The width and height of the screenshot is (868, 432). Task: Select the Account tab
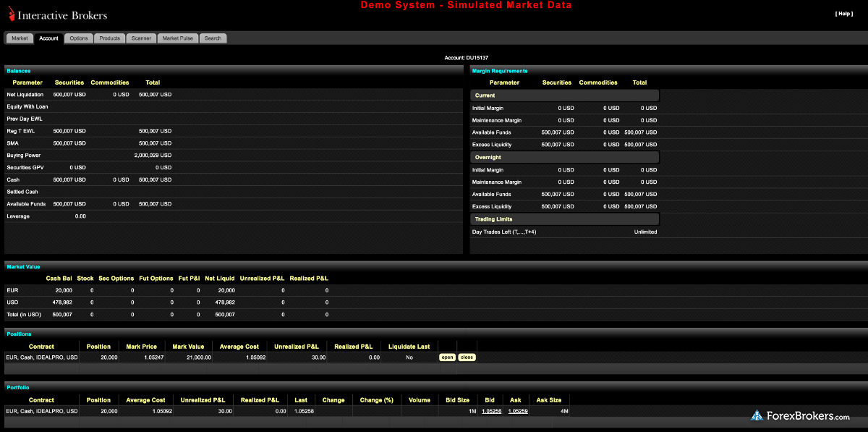point(48,38)
